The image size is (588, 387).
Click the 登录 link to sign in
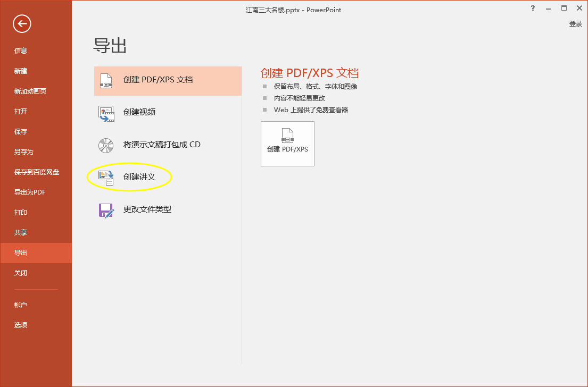point(575,23)
